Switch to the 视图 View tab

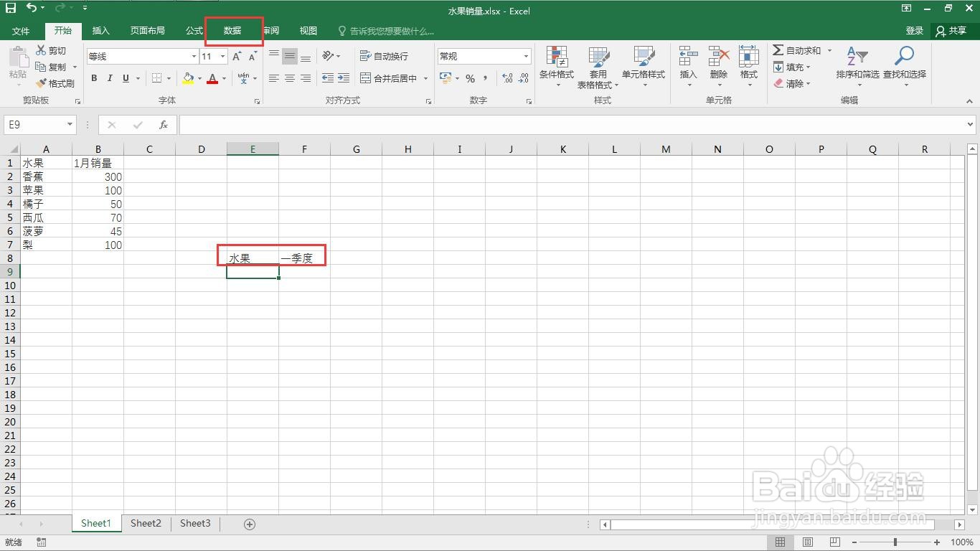(x=308, y=31)
